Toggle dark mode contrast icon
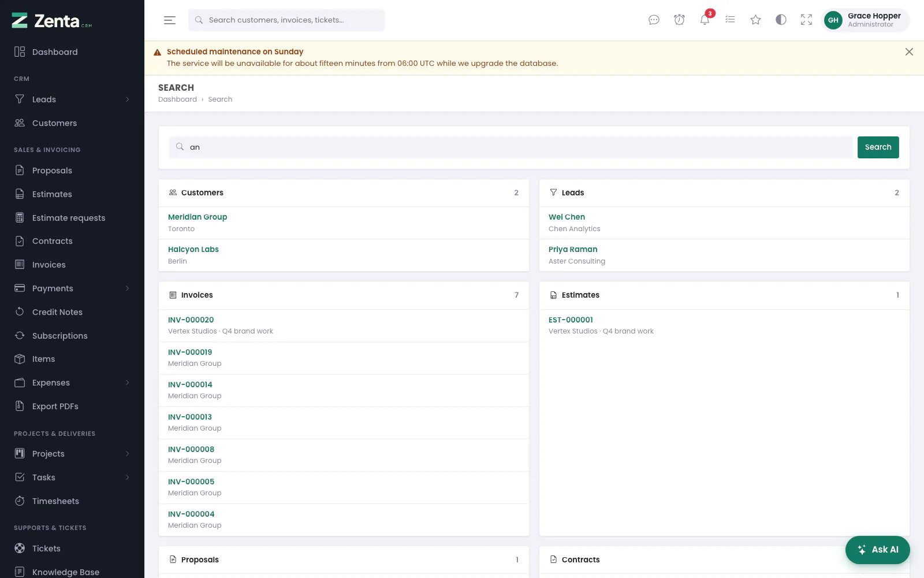The image size is (924, 578). tap(781, 20)
